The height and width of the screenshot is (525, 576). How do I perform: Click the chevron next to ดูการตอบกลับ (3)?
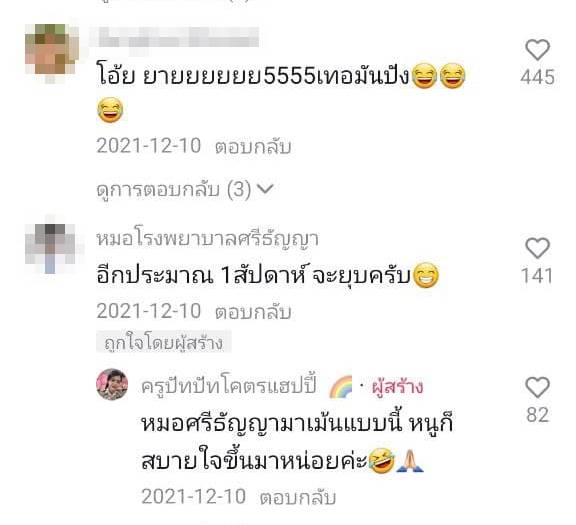pyautogui.click(x=265, y=189)
